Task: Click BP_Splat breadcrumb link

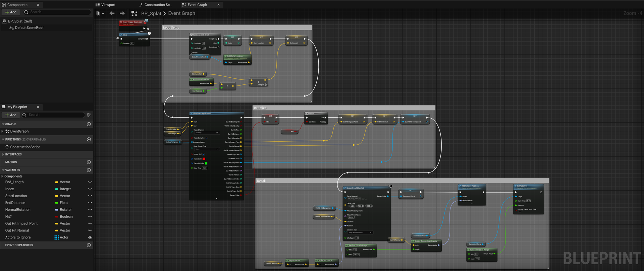Action: pos(151,13)
